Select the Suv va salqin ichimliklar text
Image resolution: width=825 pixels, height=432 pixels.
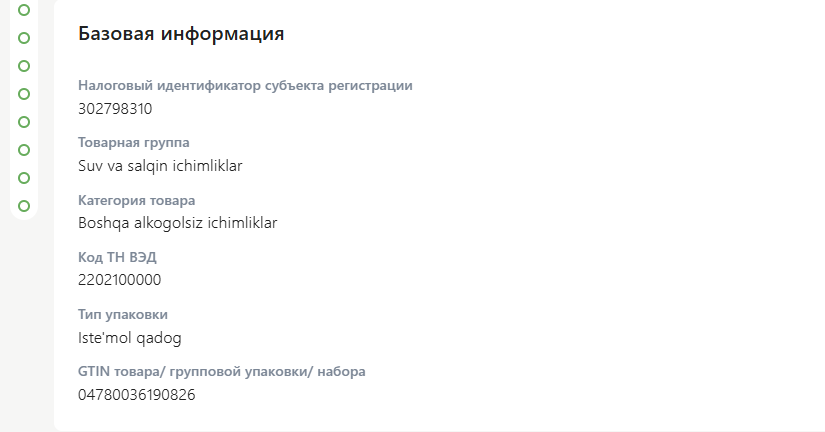pyautogui.click(x=160, y=165)
